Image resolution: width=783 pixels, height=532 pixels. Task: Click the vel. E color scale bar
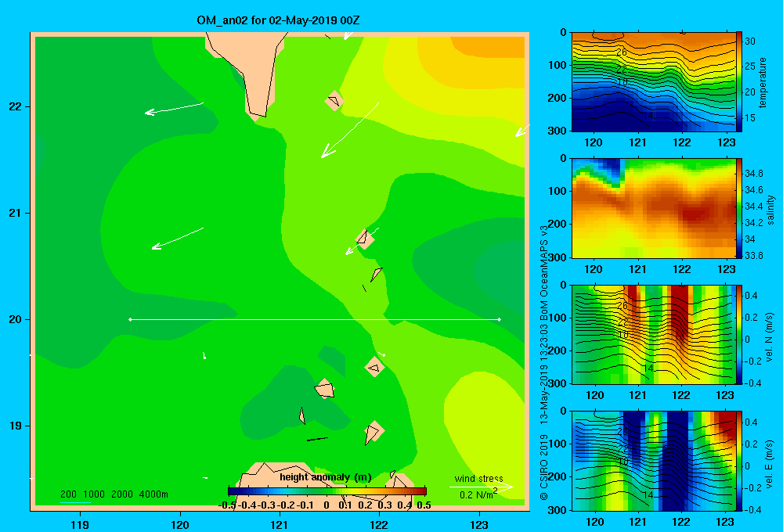coord(738,461)
